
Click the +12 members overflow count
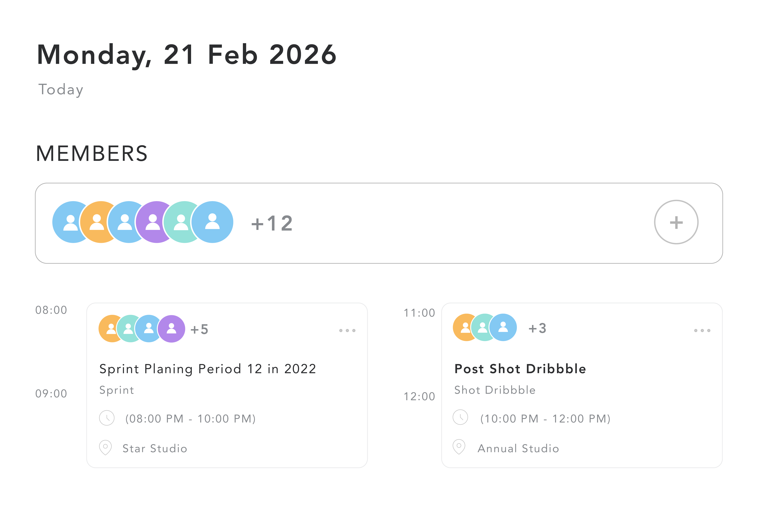[272, 223]
